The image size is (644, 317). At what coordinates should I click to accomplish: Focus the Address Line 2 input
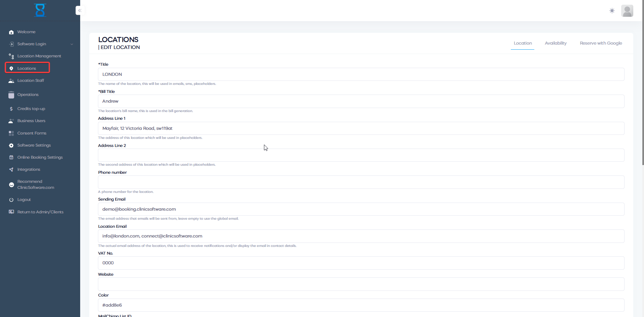click(x=361, y=155)
